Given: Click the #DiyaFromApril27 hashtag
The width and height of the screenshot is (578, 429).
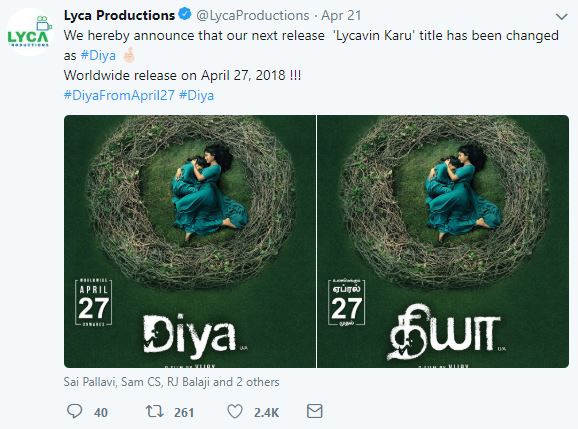Looking at the screenshot, I should [x=119, y=95].
